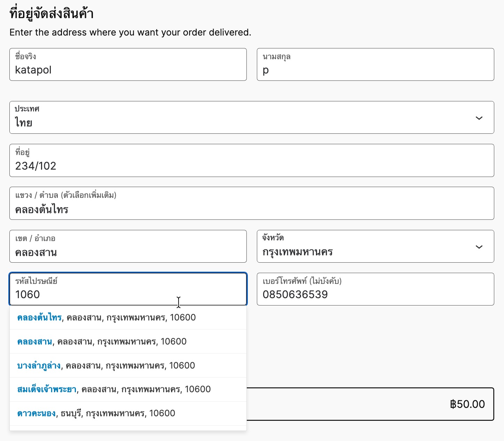Click the chevron icon in the ประเทศ field

tap(479, 118)
